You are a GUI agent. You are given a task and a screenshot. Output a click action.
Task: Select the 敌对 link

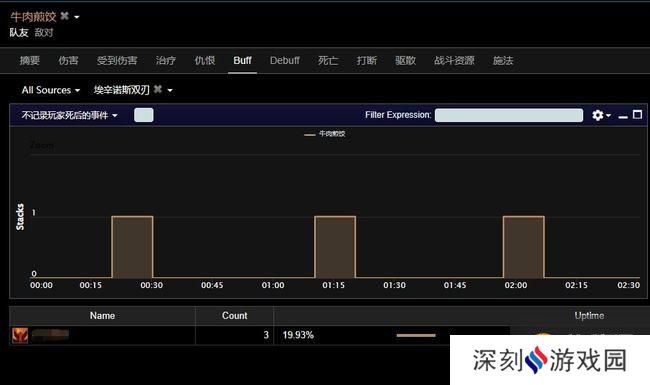coord(44,33)
